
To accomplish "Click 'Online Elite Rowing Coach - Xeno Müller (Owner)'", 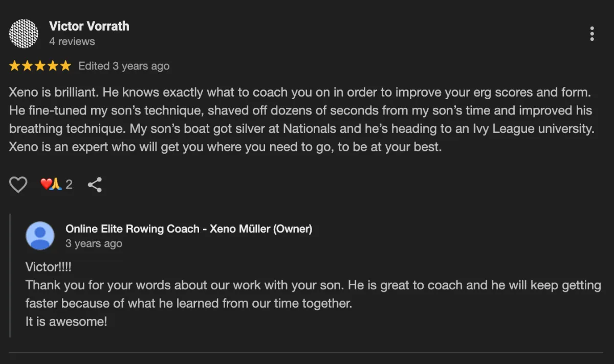I will (188, 229).
